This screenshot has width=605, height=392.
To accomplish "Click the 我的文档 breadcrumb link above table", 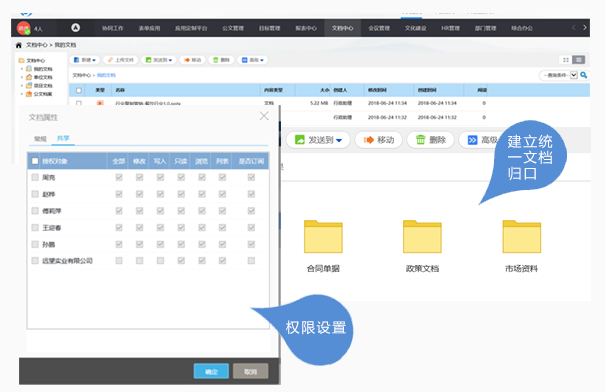I will (x=106, y=75).
